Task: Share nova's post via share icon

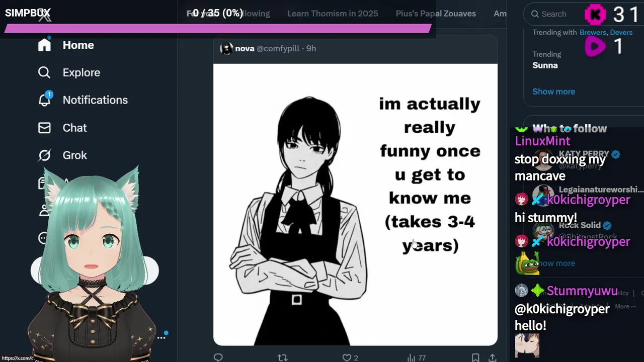Action: click(492, 357)
